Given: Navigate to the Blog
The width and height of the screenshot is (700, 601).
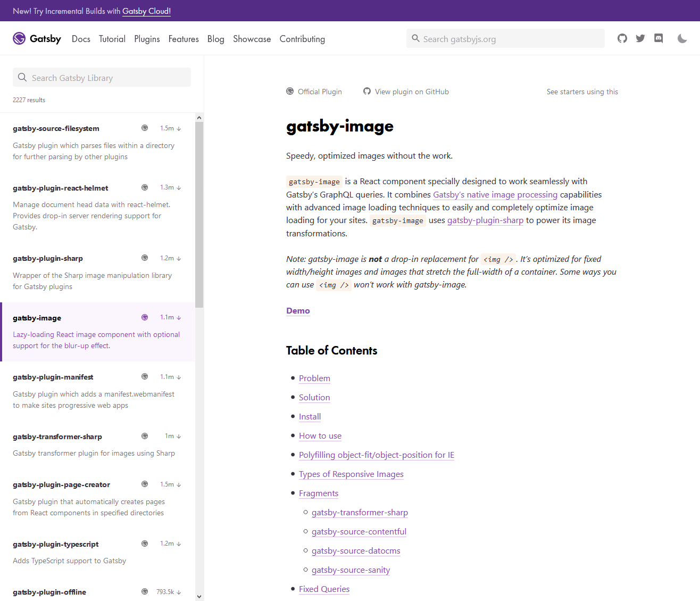Looking at the screenshot, I should click(216, 39).
